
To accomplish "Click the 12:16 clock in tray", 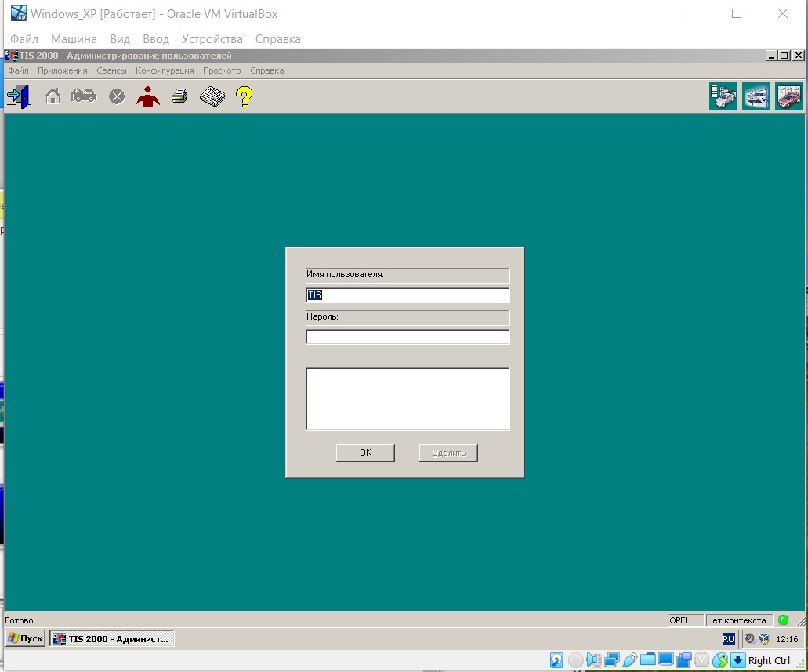I will [787, 639].
